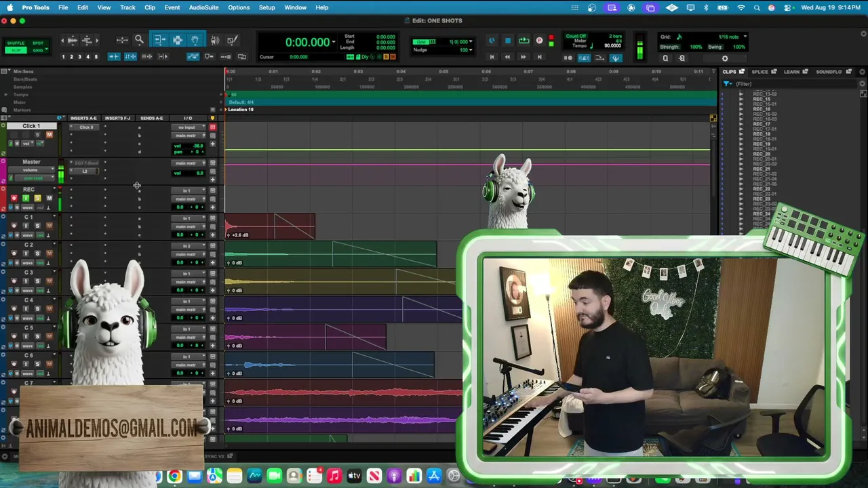Enable Shuffle edit mode
This screenshot has height=488, width=868.
pyautogui.click(x=16, y=43)
